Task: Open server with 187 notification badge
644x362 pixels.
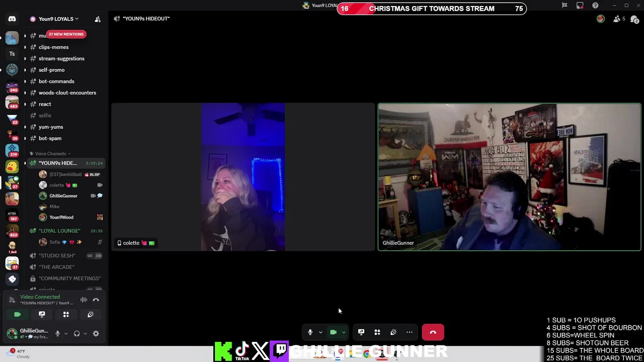Action: pyautogui.click(x=12, y=215)
